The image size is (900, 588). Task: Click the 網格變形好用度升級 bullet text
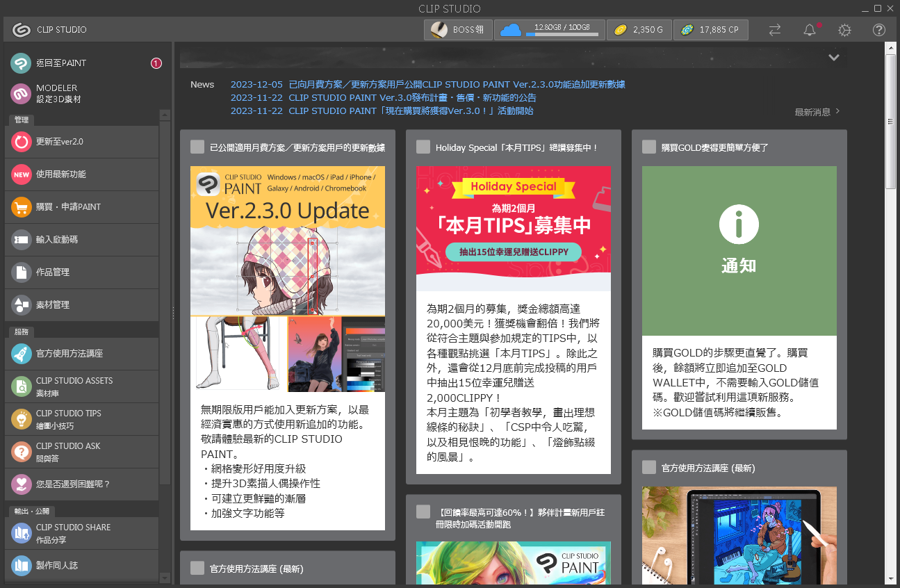coord(254,468)
